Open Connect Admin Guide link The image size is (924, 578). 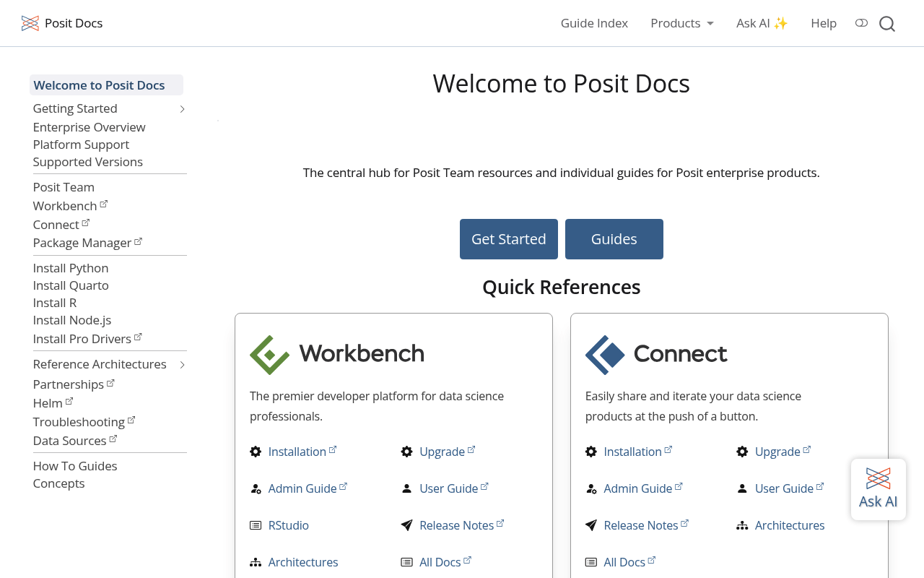pyautogui.click(x=643, y=488)
